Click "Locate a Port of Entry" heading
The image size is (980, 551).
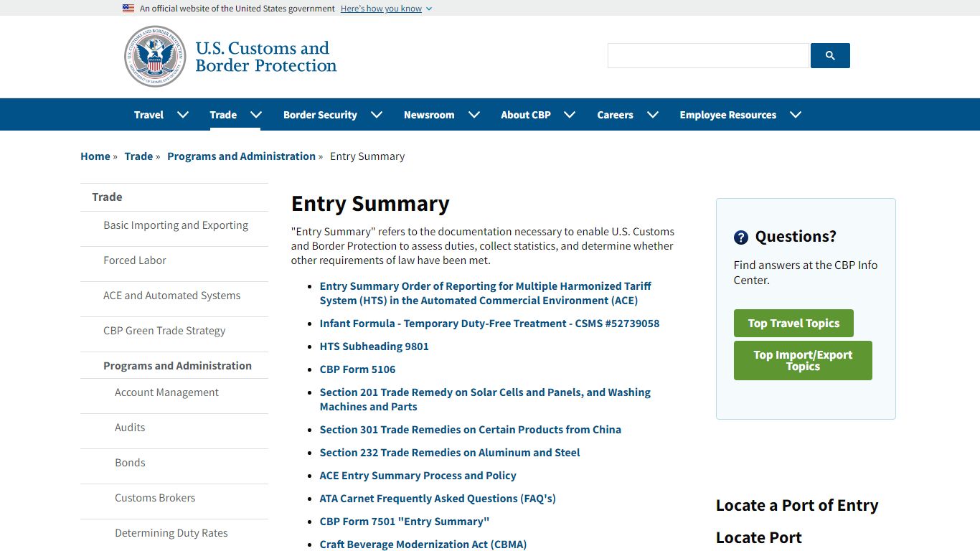(797, 505)
